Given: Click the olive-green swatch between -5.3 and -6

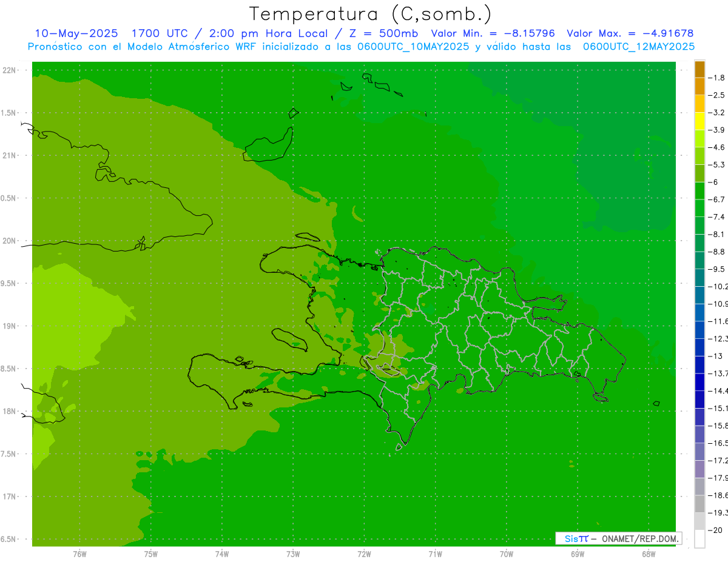Looking at the screenshot, I should [x=699, y=173].
